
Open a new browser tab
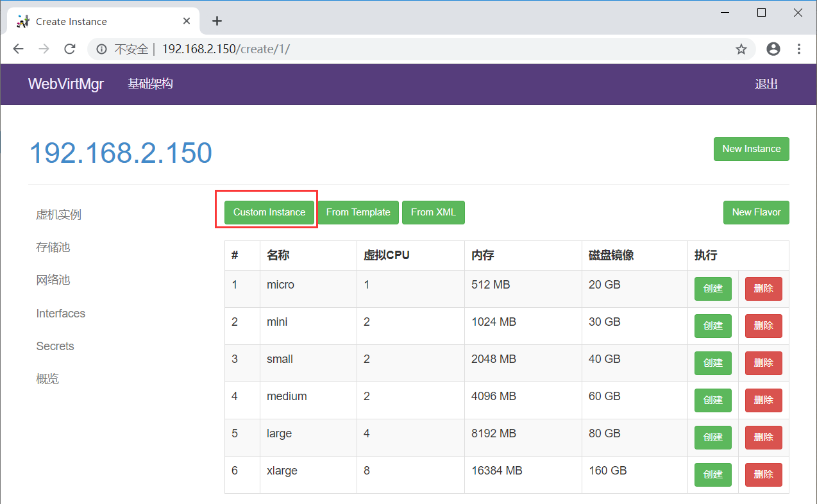(217, 21)
